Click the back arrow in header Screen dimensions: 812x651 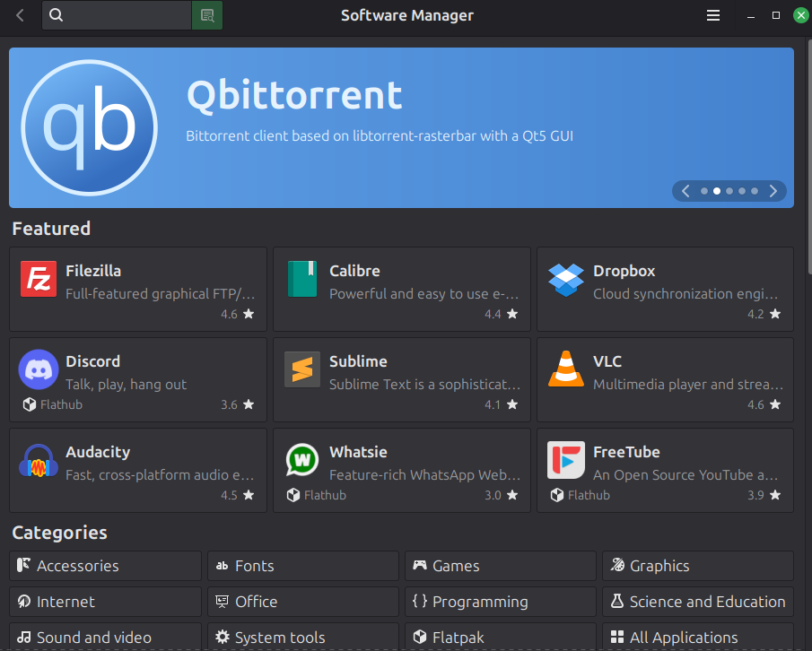click(21, 15)
